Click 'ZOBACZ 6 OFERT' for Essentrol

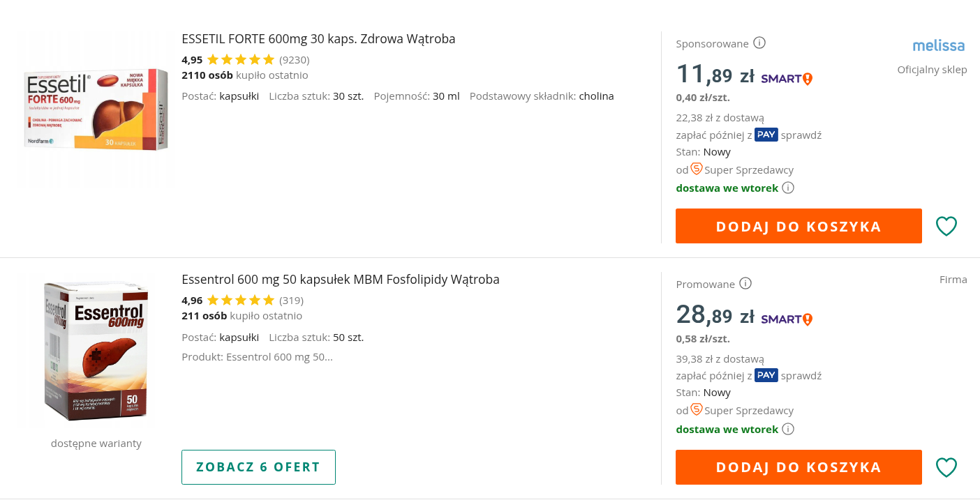coord(258,467)
